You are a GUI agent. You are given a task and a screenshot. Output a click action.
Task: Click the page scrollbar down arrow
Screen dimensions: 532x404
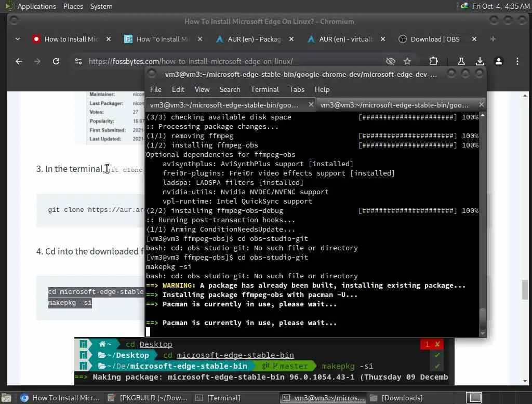[525, 381]
